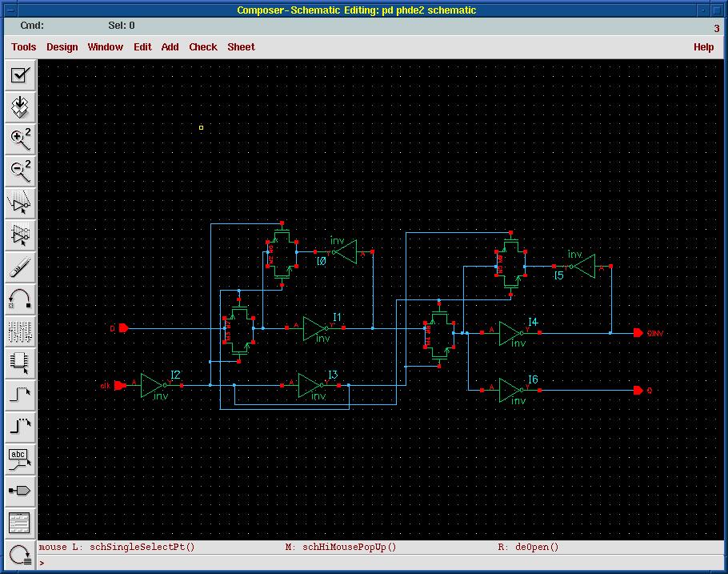Select the Add Instance chip icon
The image size is (728, 574).
[19, 363]
